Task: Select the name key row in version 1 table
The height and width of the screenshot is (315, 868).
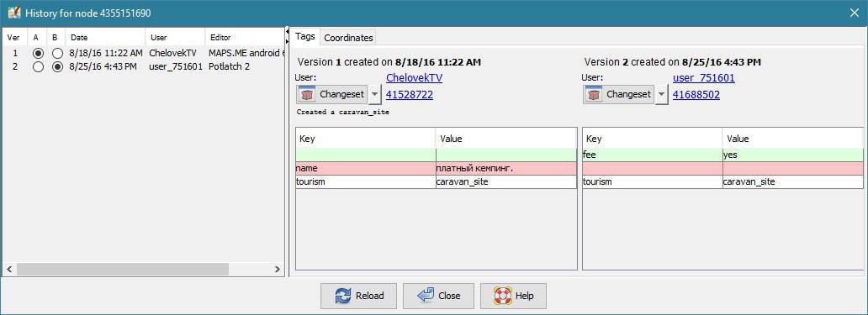Action: click(365, 168)
